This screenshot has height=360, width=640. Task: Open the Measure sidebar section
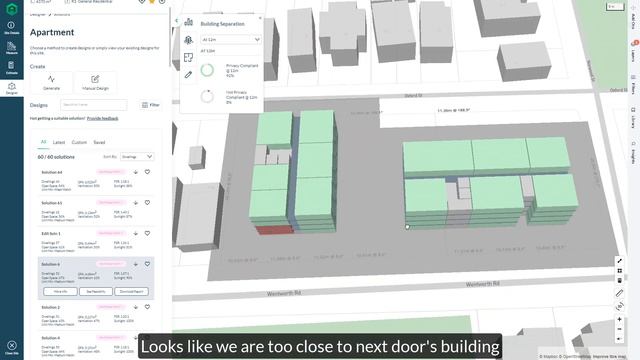(x=11, y=48)
